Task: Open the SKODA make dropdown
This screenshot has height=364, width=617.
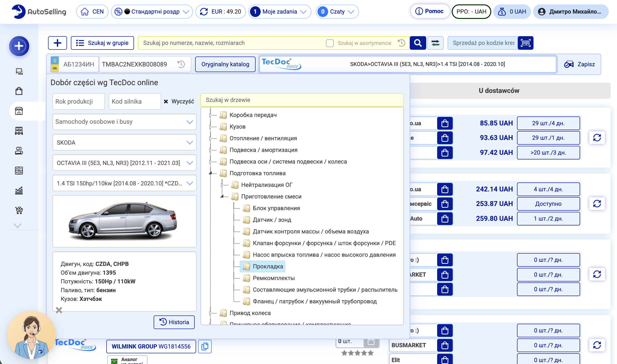Action: pos(124,142)
